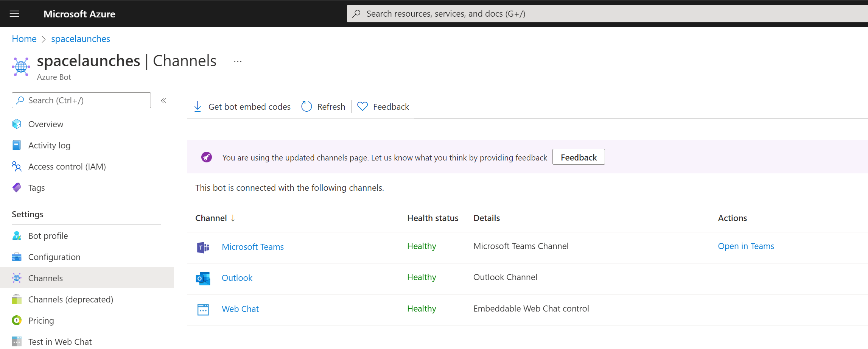Click the Azure Bot globe icon beside title
868x349 pixels.
click(21, 67)
